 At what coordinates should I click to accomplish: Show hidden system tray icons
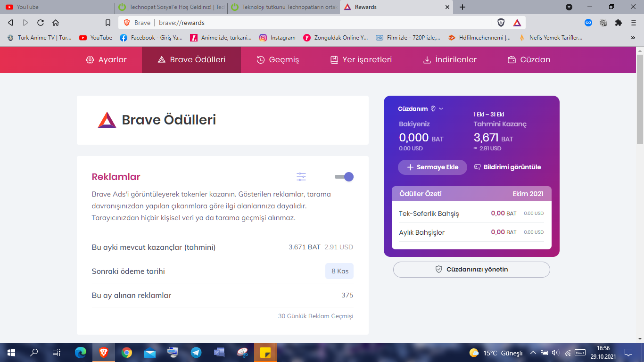(x=533, y=353)
